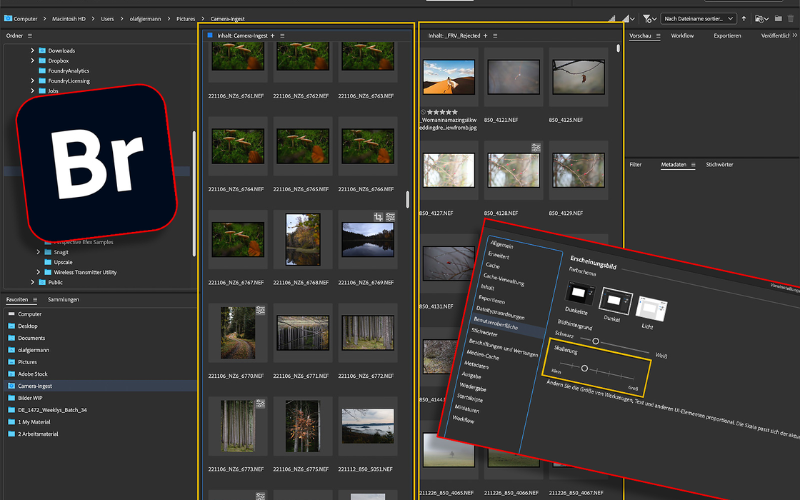Click the ascending sort arrow icon
800x500 pixels.
[x=745, y=18]
